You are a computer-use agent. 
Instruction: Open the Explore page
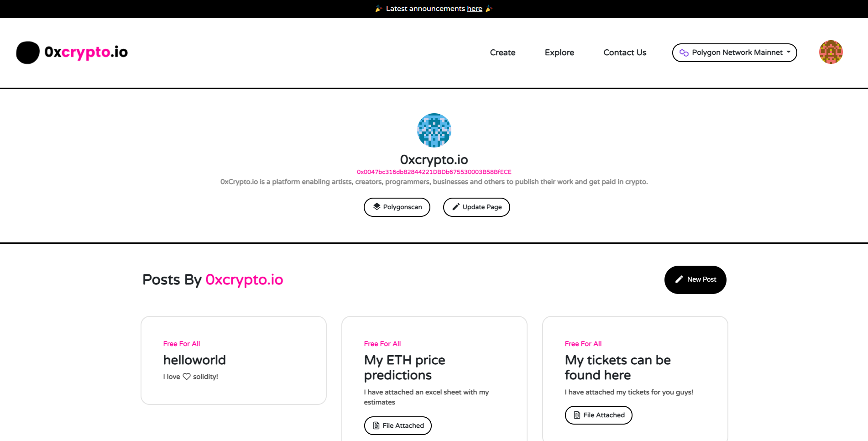(559, 52)
